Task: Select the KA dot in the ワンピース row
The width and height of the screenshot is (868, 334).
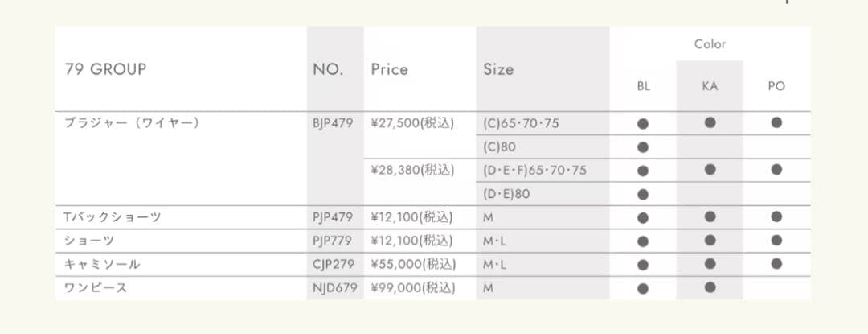Action: coord(710,287)
